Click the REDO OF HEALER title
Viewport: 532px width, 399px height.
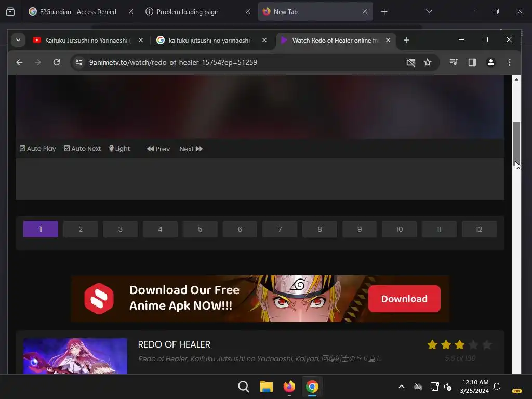click(x=174, y=344)
